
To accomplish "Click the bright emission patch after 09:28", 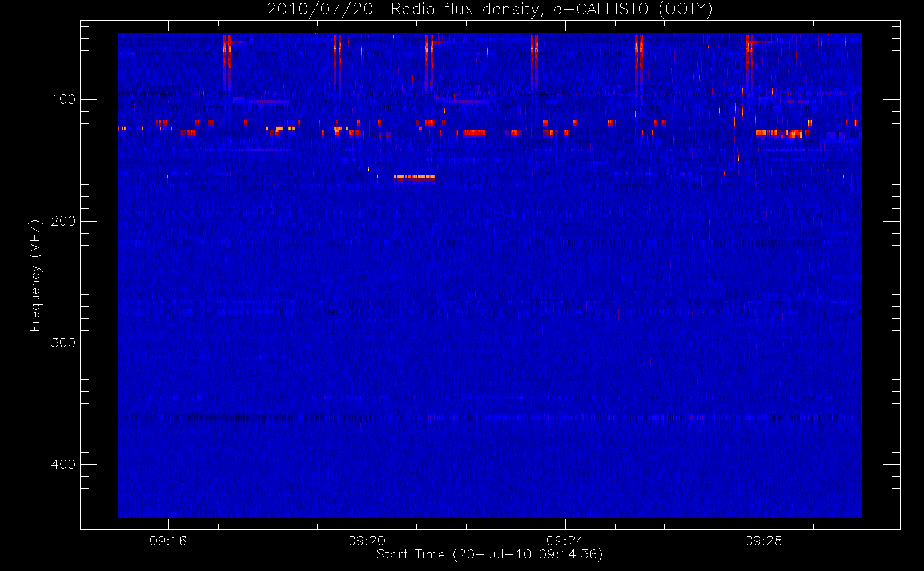I will tap(781, 134).
